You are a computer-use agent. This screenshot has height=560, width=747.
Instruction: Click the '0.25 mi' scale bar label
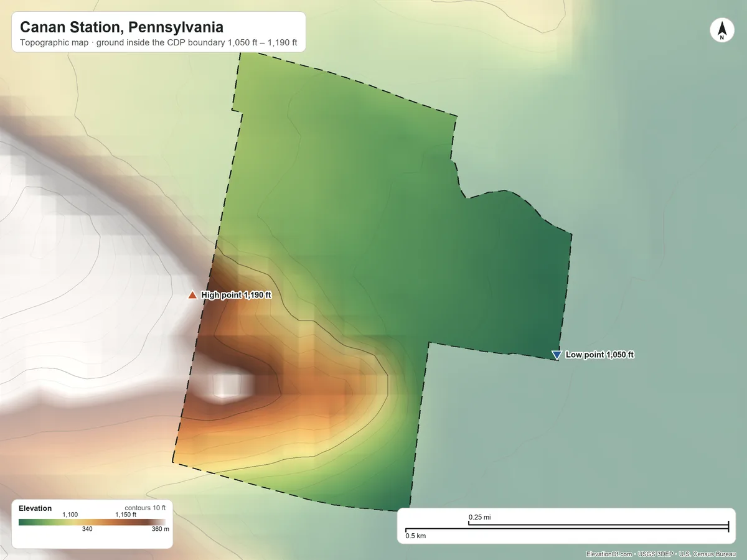[479, 517]
